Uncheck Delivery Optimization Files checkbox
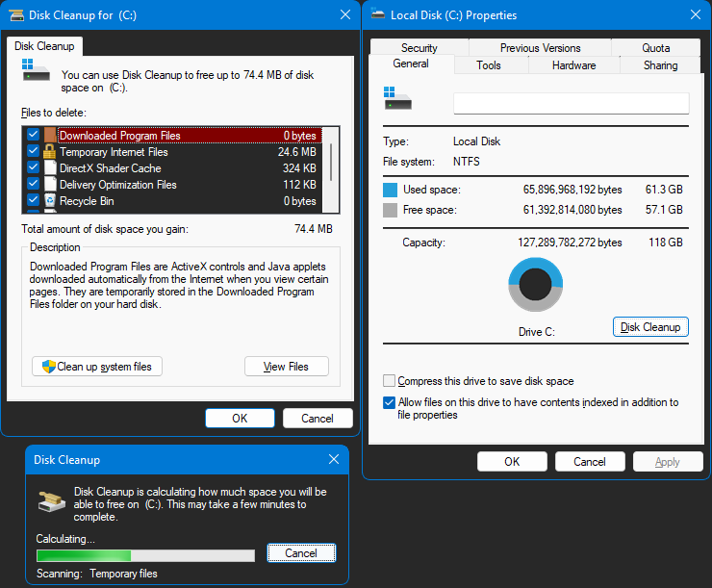The image size is (712, 588). click(x=33, y=184)
